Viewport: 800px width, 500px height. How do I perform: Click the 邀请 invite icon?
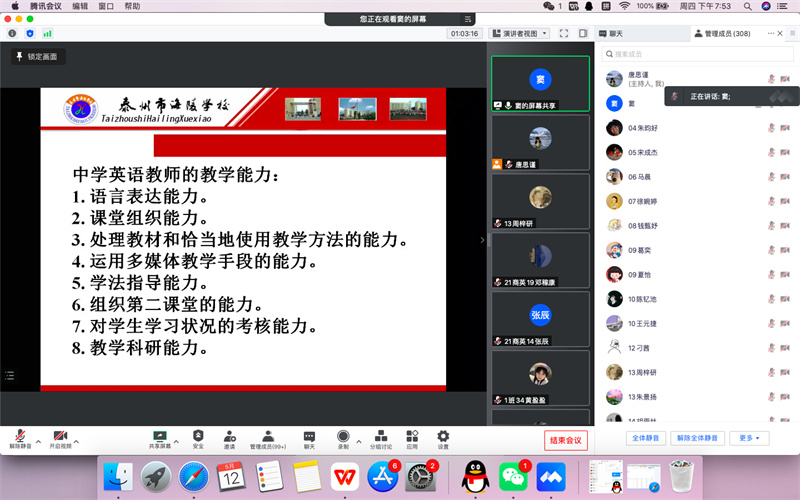click(230, 436)
